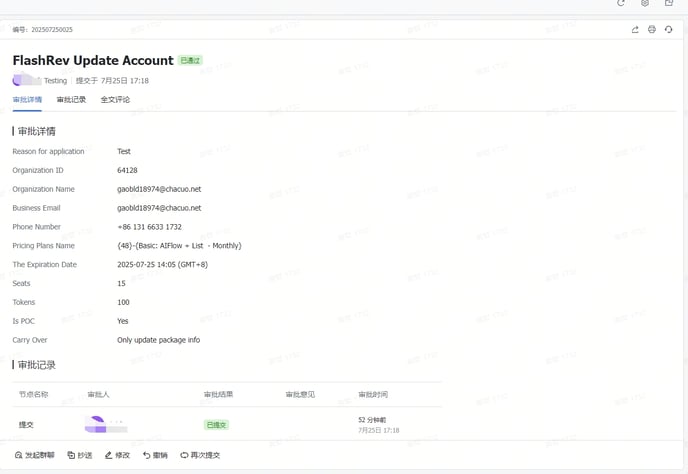Click the Organization Name email value
Image resolution: width=688 pixels, height=474 pixels.
(x=159, y=189)
